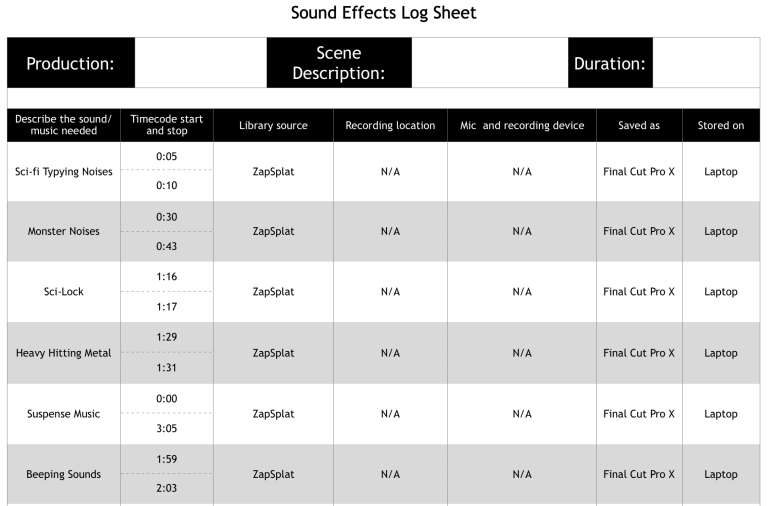Select the 3:05 stop timecode
The width and height of the screenshot is (768, 506).
coord(167,428)
